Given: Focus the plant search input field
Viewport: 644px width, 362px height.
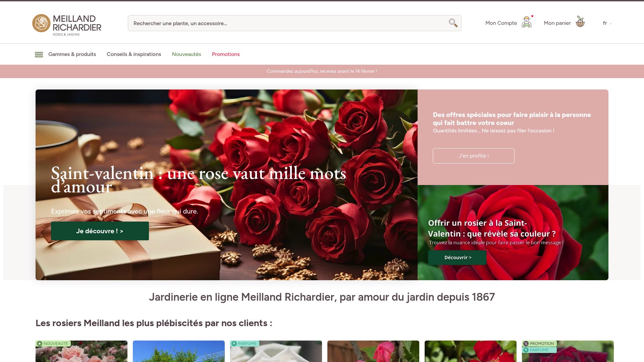Looking at the screenshot, I should pos(288,23).
